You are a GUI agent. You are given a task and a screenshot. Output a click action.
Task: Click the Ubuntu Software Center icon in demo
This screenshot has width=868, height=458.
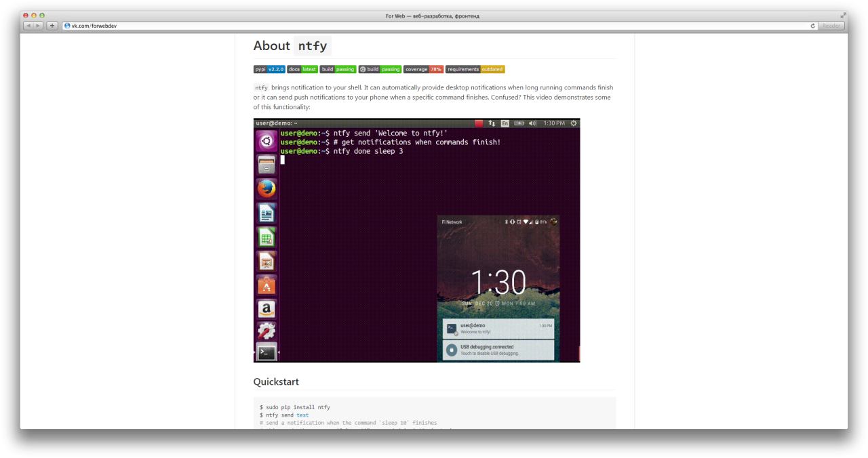(x=267, y=285)
